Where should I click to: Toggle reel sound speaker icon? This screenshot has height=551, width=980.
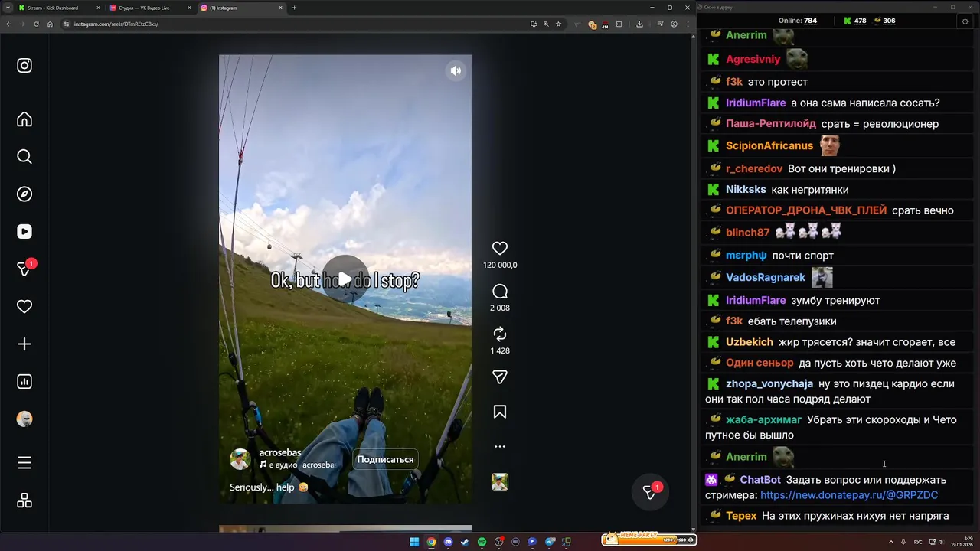pyautogui.click(x=456, y=71)
